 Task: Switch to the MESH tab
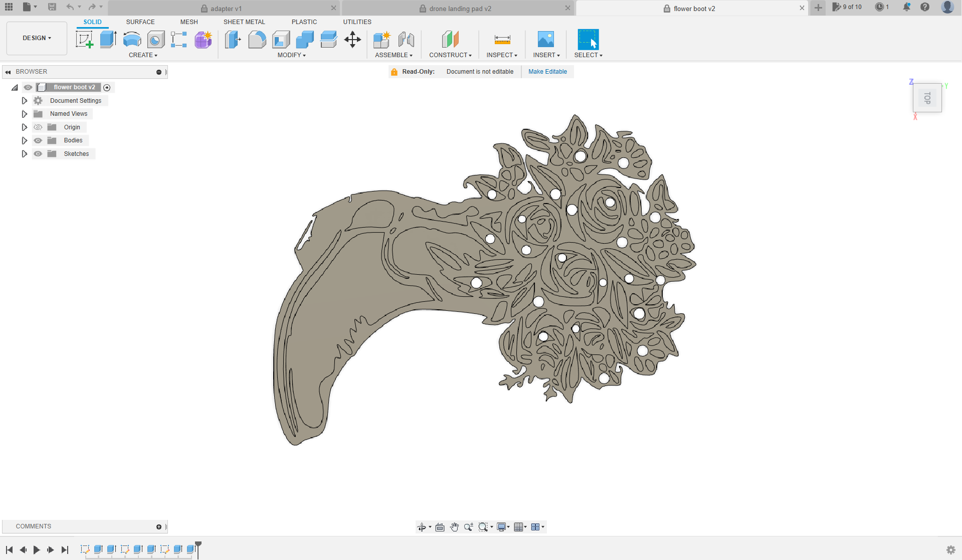tap(189, 22)
